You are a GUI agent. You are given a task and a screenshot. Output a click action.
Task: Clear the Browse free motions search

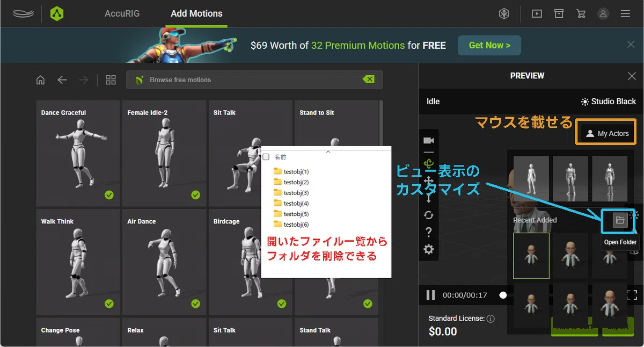tap(369, 79)
